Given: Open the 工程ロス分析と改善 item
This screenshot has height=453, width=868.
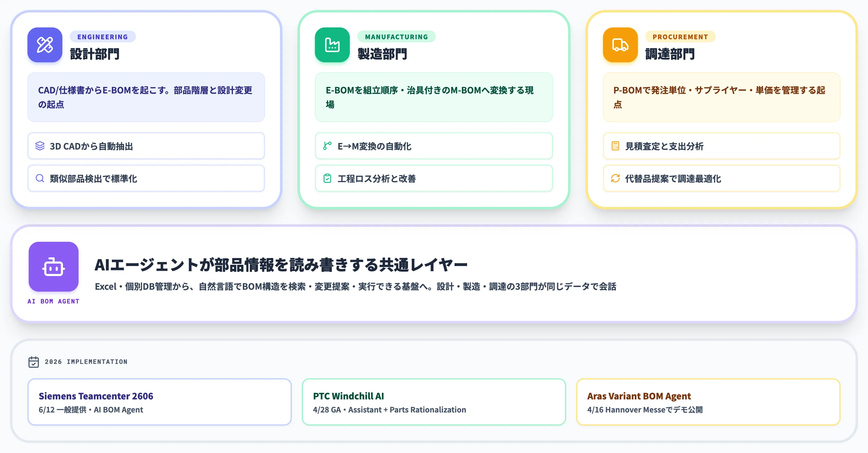Looking at the screenshot, I should click(434, 178).
